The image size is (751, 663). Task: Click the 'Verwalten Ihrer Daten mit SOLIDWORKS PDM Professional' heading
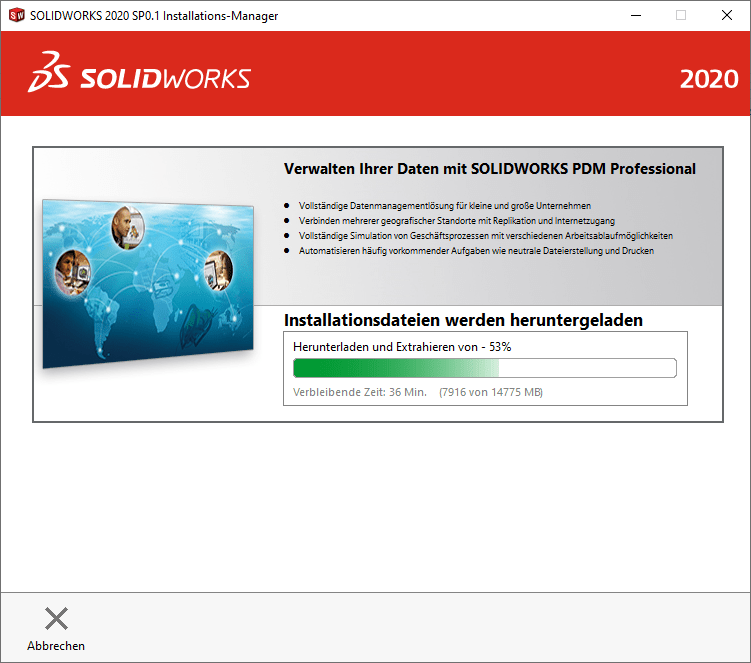489,169
